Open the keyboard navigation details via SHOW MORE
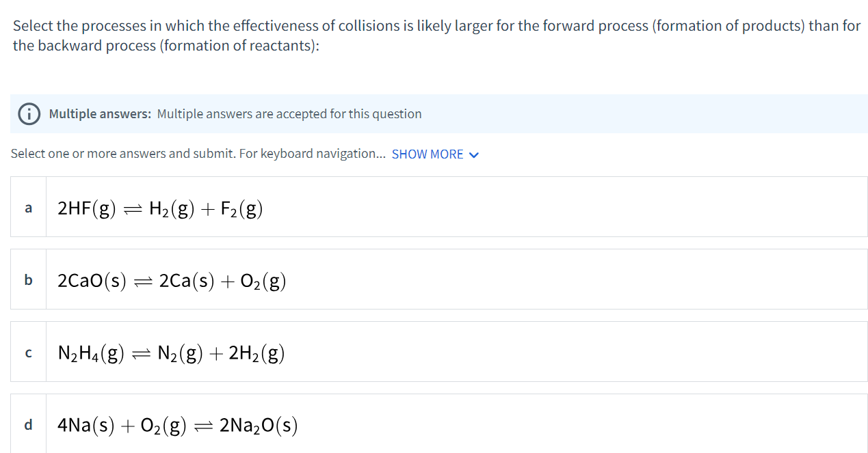868x453 pixels. pyautogui.click(x=428, y=154)
